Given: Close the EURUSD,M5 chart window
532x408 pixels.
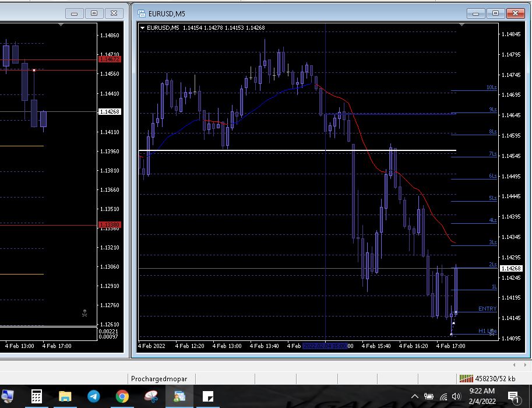Looking at the screenshot, I should 515,13.
